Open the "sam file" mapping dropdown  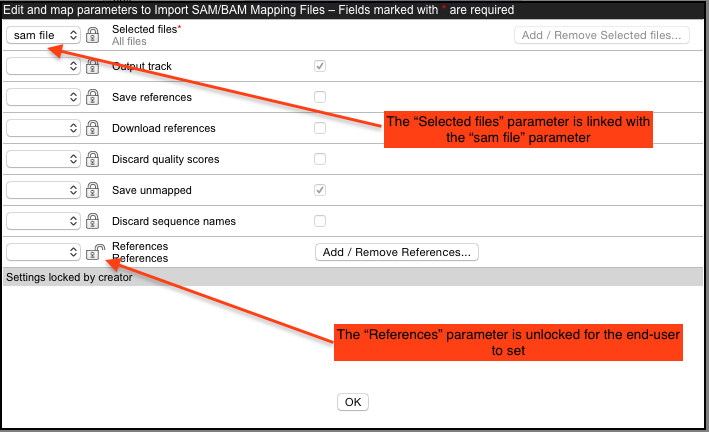[x=43, y=35]
